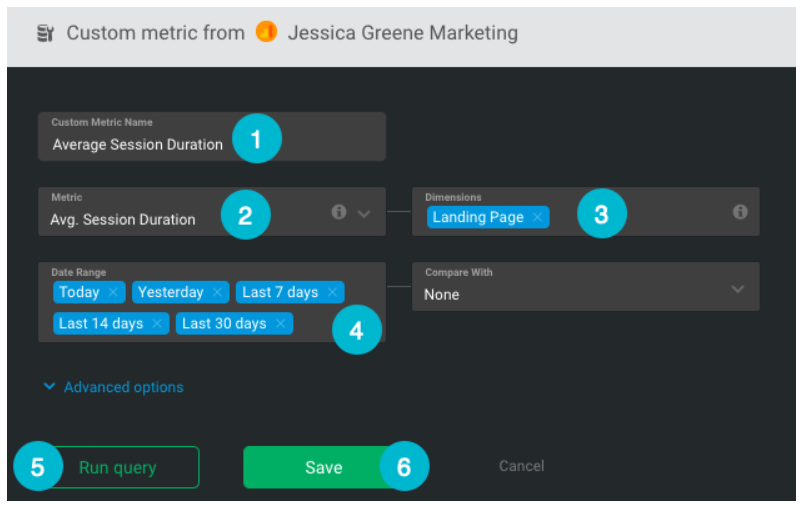The image size is (805, 508).
Task: Remove the Last 30 days tag
Action: coord(280,323)
